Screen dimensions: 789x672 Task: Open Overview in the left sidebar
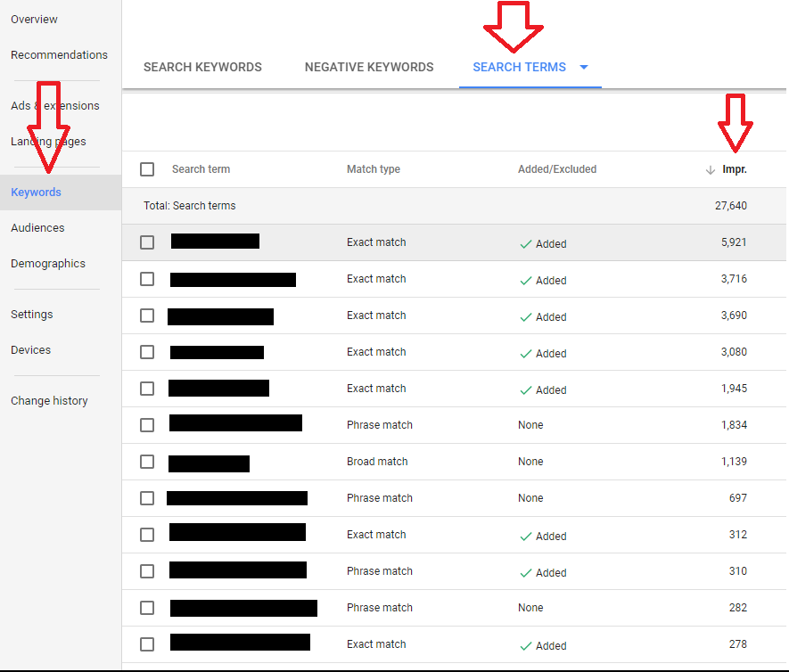tap(34, 19)
